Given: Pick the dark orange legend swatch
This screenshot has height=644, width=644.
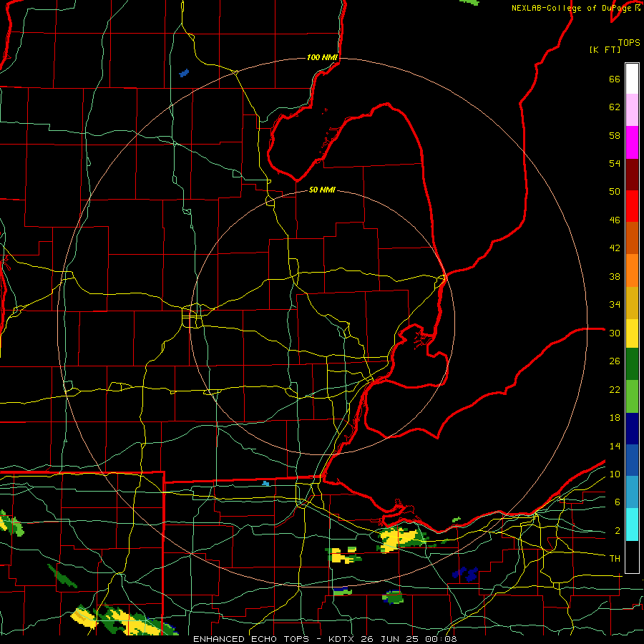Looking at the screenshot, I should [632, 238].
